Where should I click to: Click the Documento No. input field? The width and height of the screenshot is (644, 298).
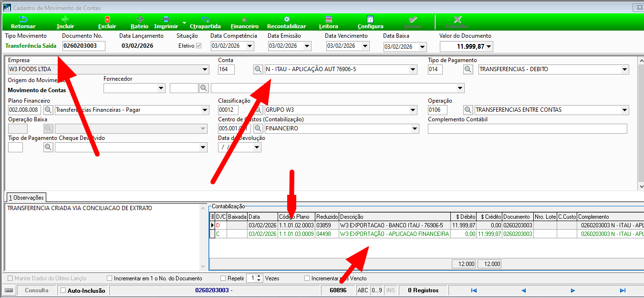coord(83,46)
